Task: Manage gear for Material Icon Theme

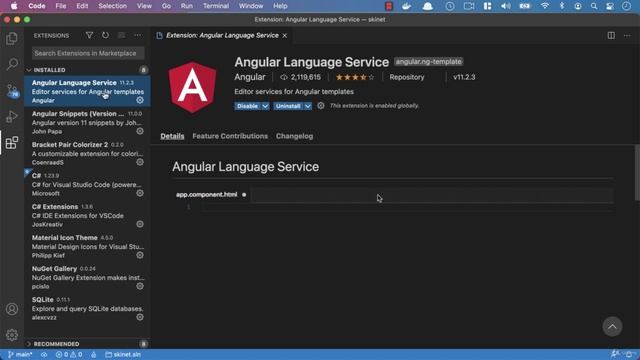Action: [140, 255]
